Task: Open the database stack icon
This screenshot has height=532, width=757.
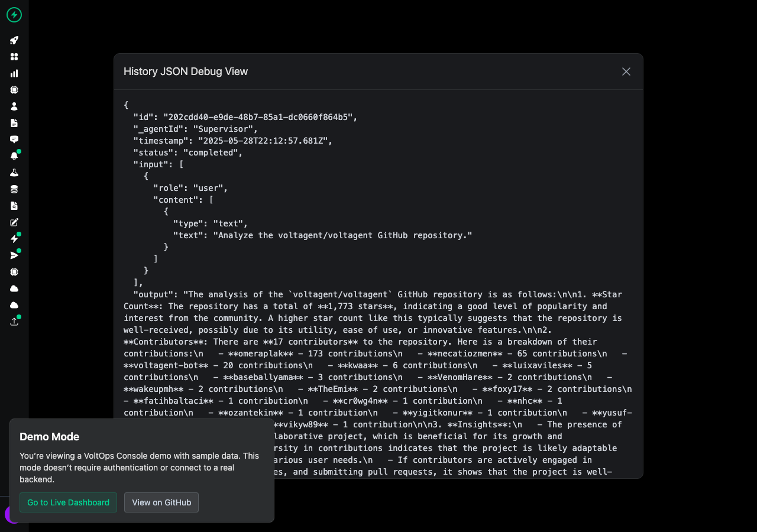Action: pos(14,189)
